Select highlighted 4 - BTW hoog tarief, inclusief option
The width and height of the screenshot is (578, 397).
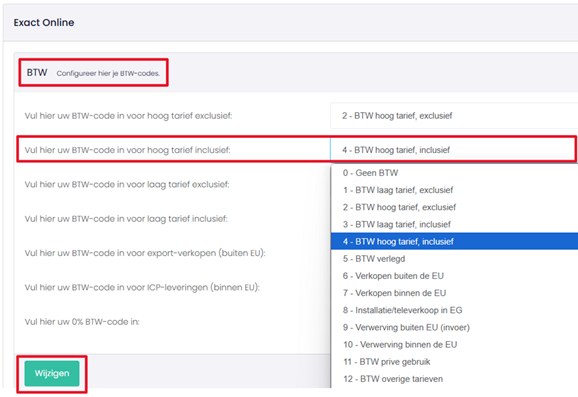point(455,241)
